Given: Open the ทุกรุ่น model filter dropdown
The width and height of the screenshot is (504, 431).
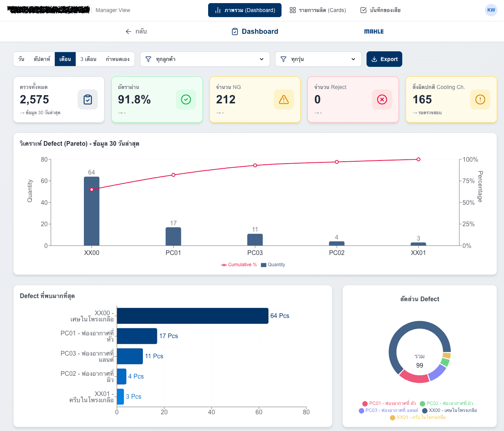Looking at the screenshot, I should coord(318,59).
